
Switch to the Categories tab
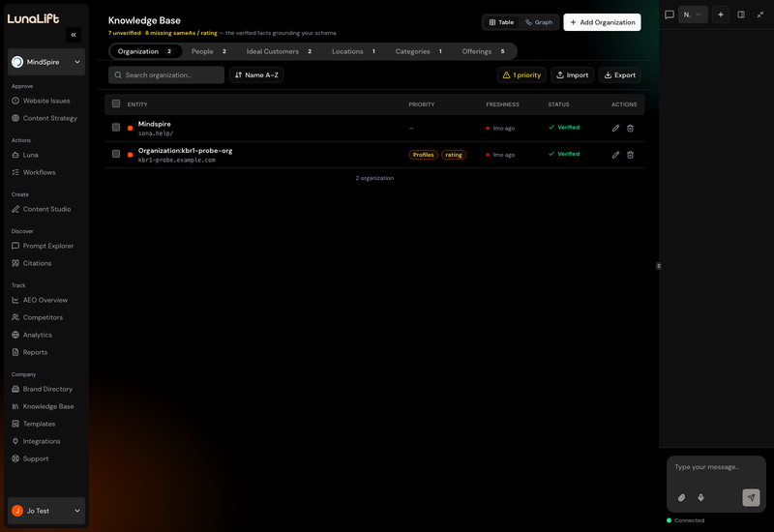(x=419, y=51)
